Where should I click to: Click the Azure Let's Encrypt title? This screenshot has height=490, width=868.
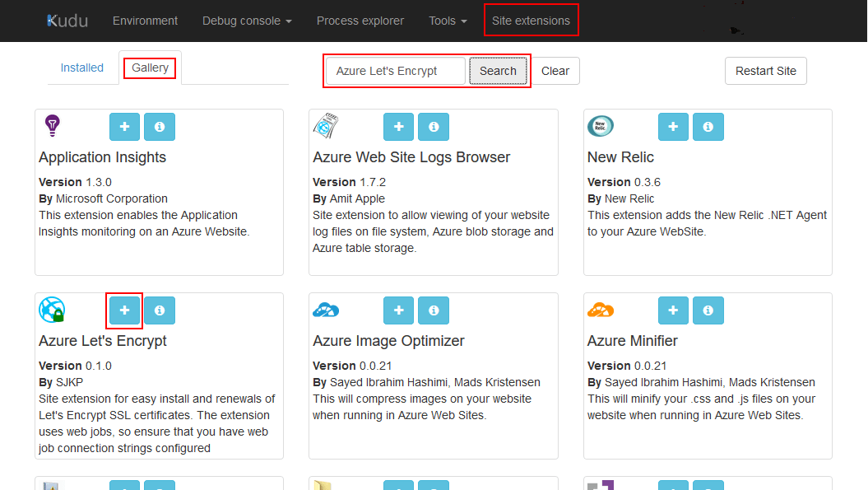pyautogui.click(x=102, y=341)
